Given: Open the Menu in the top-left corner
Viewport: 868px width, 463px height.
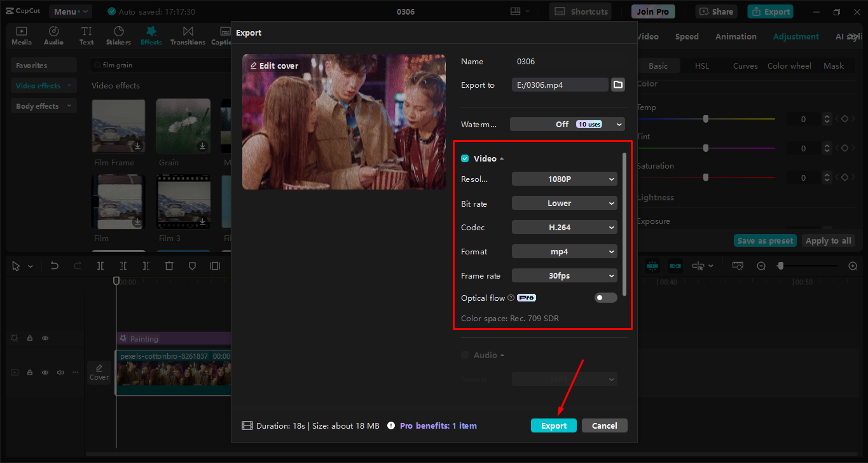Looking at the screenshot, I should [70, 11].
